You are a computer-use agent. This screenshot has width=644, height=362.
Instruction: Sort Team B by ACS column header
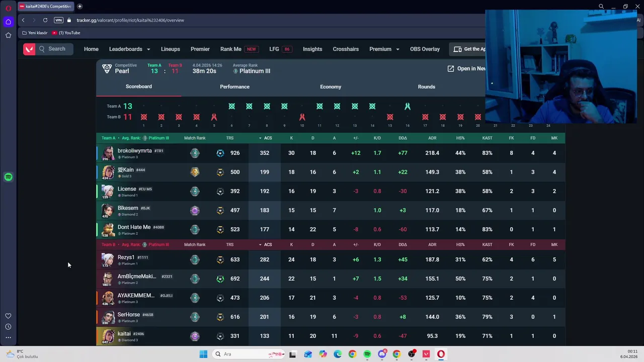coord(265,244)
